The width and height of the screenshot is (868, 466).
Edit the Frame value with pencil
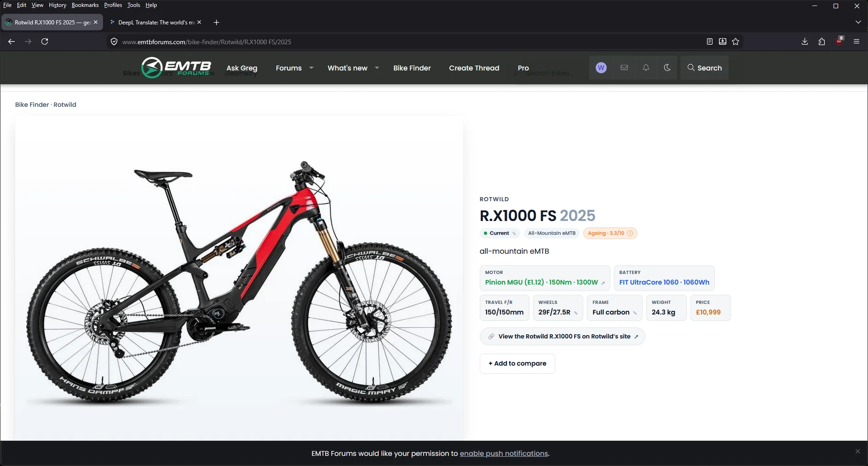[x=635, y=313]
